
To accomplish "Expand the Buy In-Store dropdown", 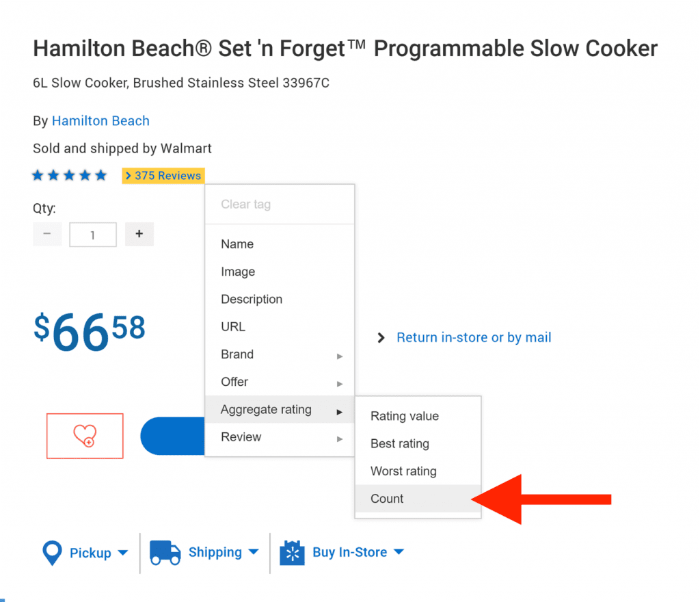I will tap(399, 552).
